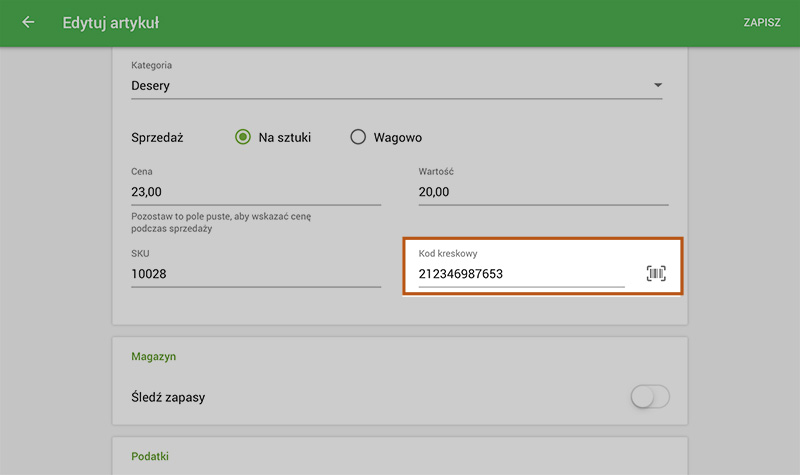Select the Na sztuki radio button

(243, 138)
